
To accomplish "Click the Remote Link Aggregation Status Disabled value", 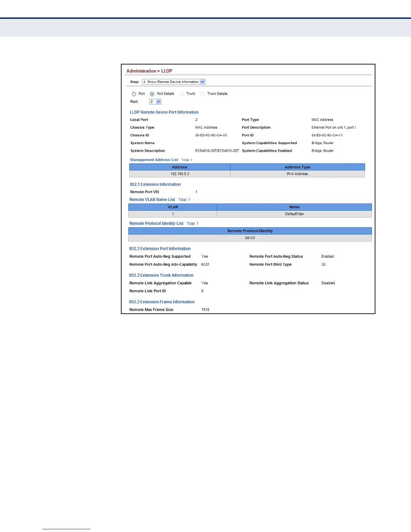I will tap(328, 283).
